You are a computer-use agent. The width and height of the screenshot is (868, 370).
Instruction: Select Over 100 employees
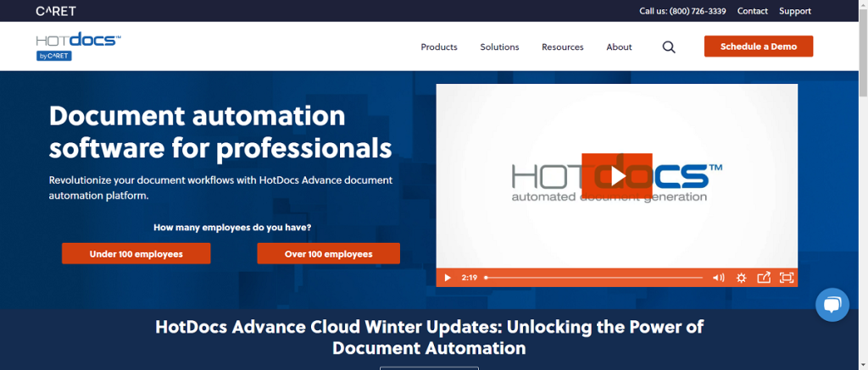click(328, 254)
